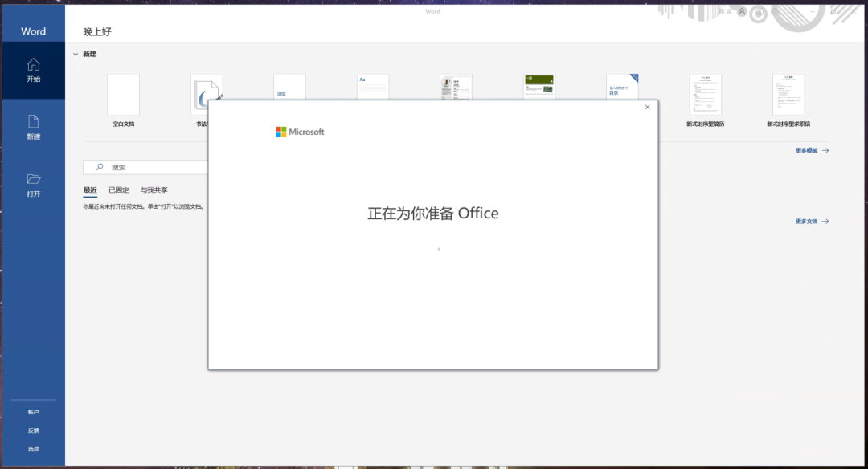Click the 正在为你准备 Office heading
The height and width of the screenshot is (469, 868).
click(433, 213)
